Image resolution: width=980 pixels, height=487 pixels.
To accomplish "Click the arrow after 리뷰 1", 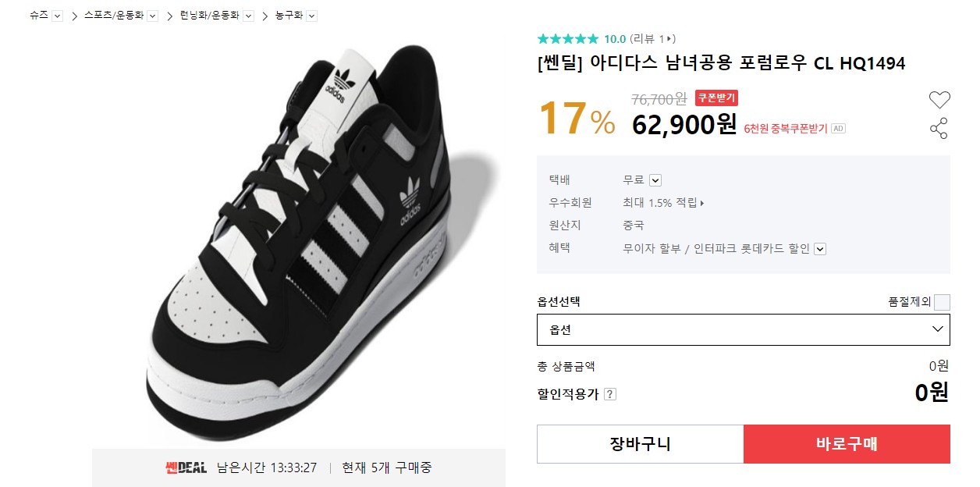I will click(x=672, y=38).
